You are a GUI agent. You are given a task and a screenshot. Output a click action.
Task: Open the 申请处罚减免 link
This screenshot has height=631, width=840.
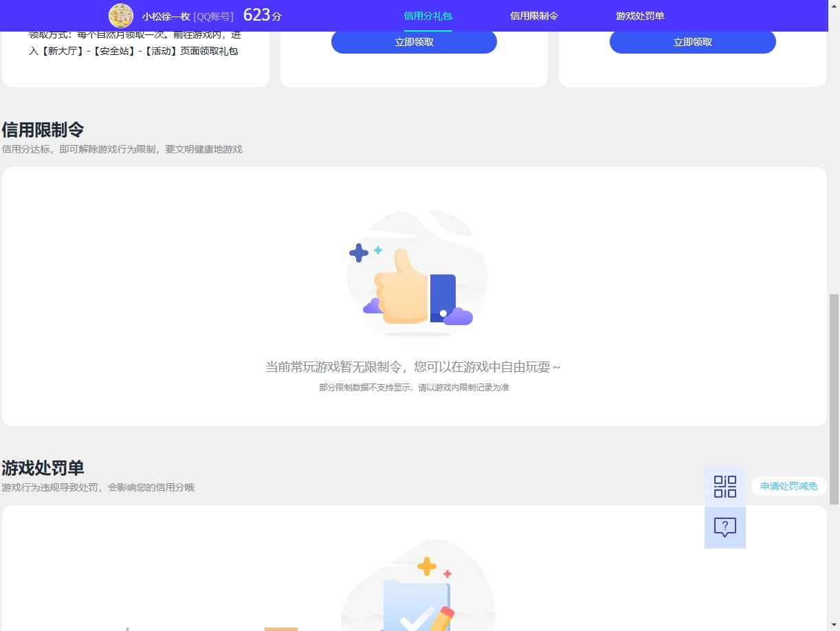[x=788, y=486]
